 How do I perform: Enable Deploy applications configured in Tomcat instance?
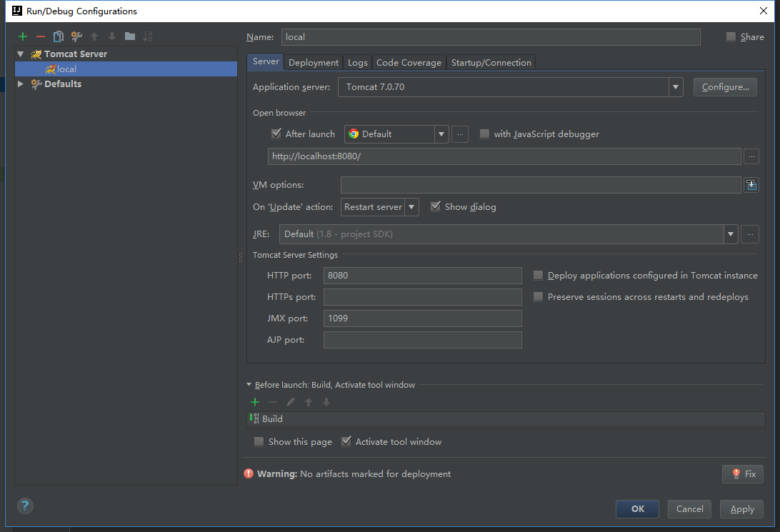[x=538, y=276]
